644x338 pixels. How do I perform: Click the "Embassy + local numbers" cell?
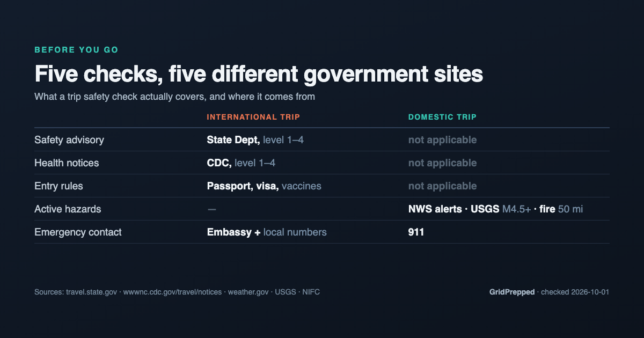click(x=267, y=232)
